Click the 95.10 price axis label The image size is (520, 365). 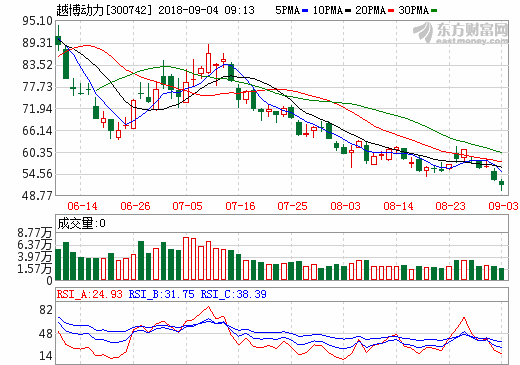coord(37,21)
